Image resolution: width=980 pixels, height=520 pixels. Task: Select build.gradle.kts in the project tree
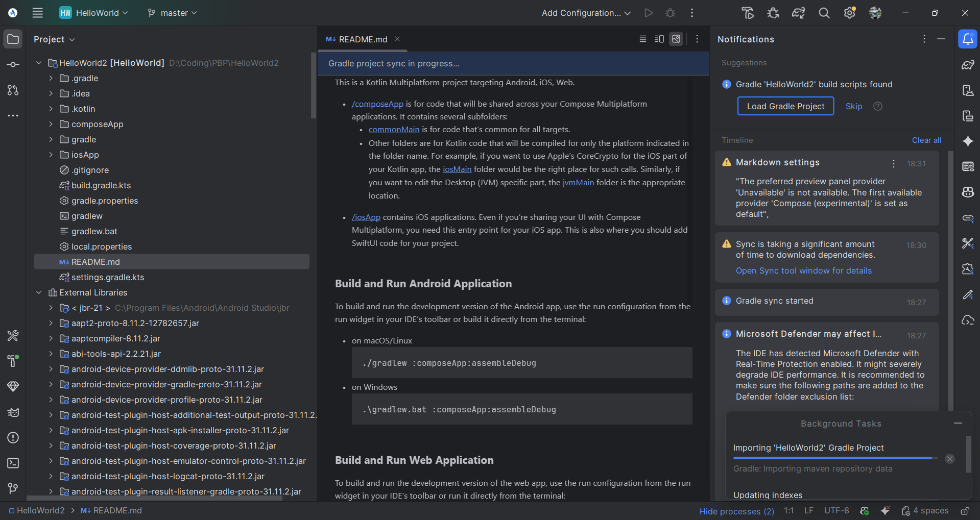pyautogui.click(x=101, y=185)
